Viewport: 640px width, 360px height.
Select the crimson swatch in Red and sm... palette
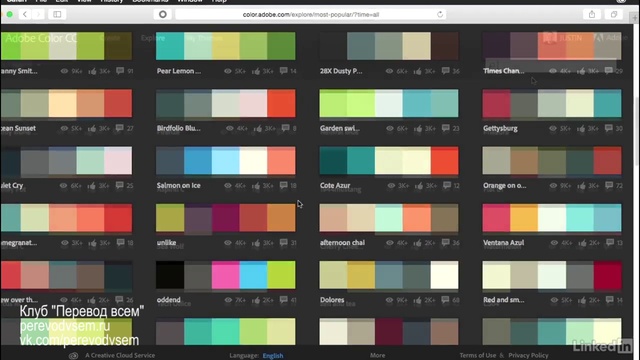pyautogui.click(x=608, y=275)
